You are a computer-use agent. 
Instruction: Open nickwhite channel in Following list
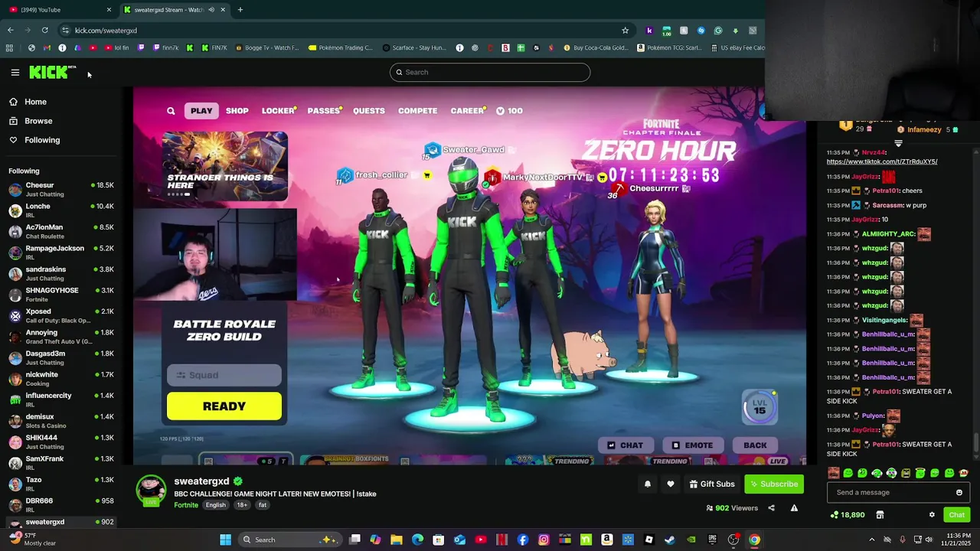[x=61, y=379]
